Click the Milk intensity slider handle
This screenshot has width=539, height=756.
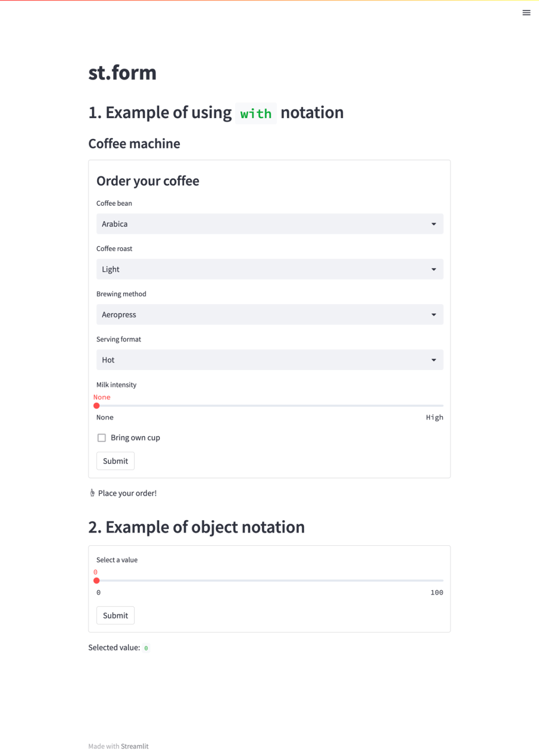tap(96, 406)
